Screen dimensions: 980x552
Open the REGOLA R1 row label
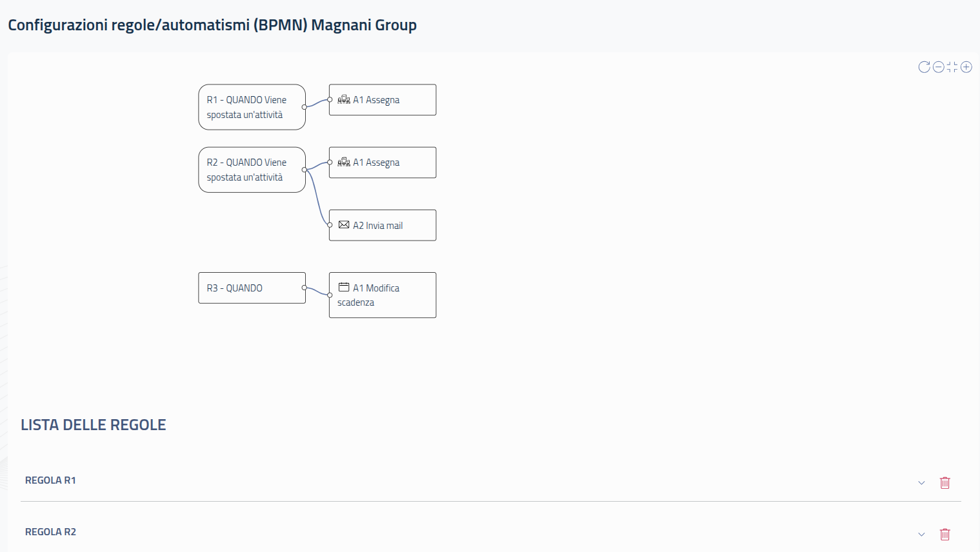tap(50, 480)
